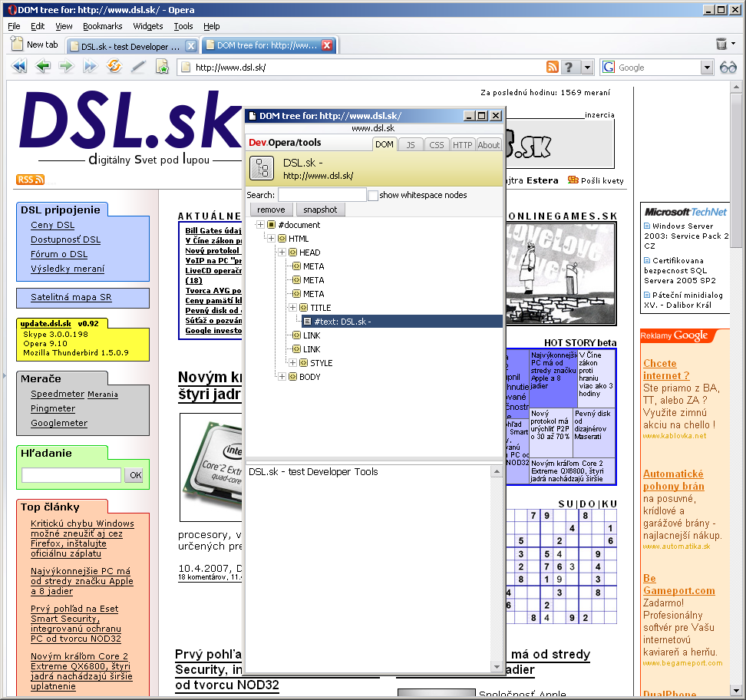Open the closed tabs trash icon

(721, 45)
